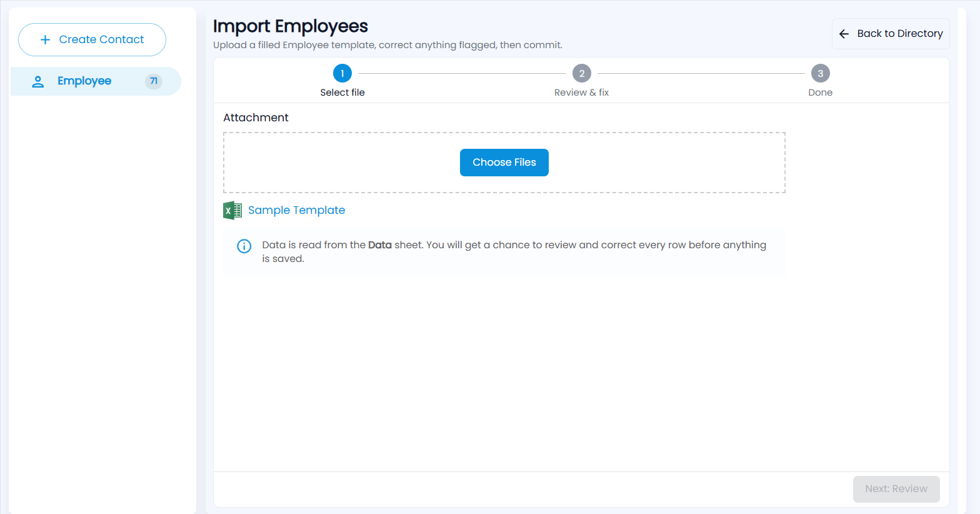
Task: Select the Employee sidebar item
Action: [96, 81]
